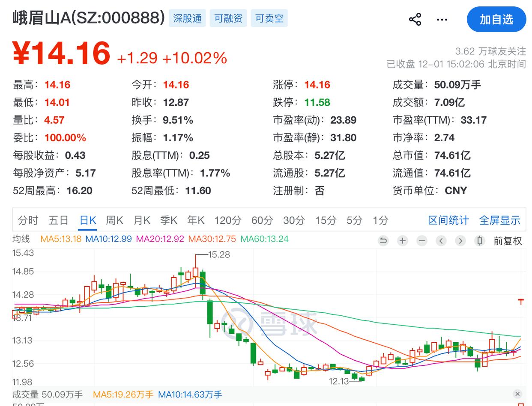This screenshot has width=532, height=406.
Task: Close the 成交量 volume indicator panel
Action: (517, 394)
